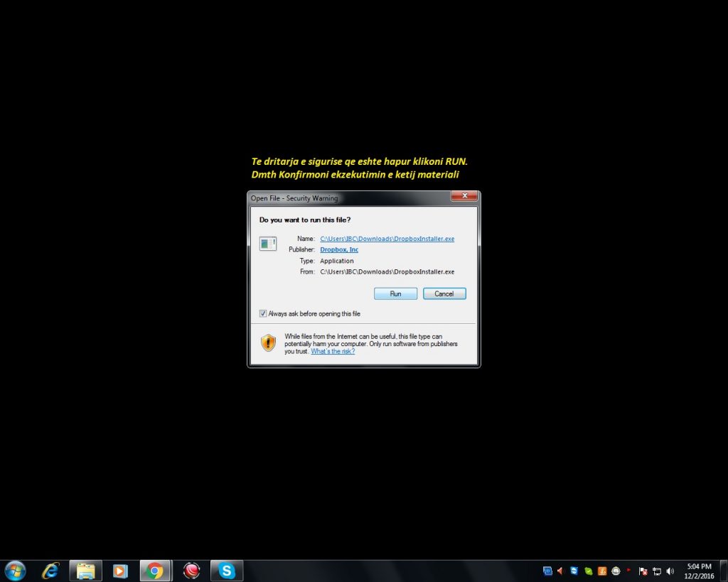Click the green checkmark tray icon
Screen dimensions: 728x582
588,571
